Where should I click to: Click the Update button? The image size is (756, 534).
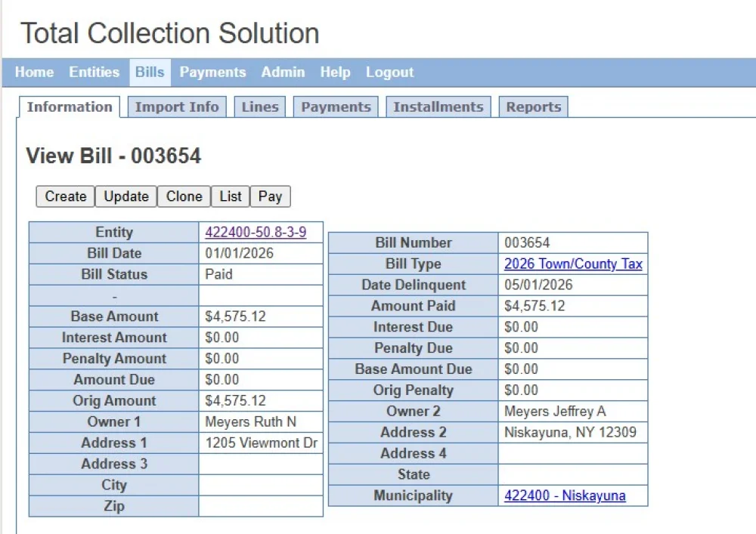click(126, 196)
